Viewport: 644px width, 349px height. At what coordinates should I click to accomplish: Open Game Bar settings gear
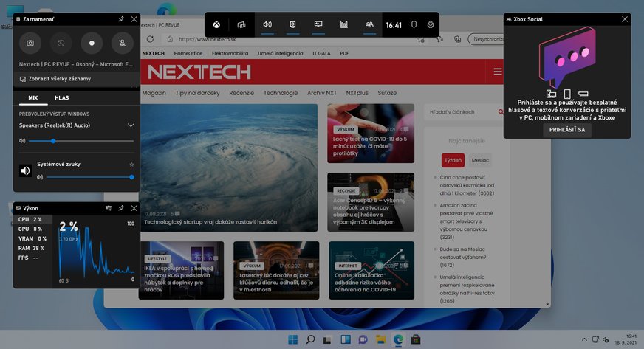431,24
